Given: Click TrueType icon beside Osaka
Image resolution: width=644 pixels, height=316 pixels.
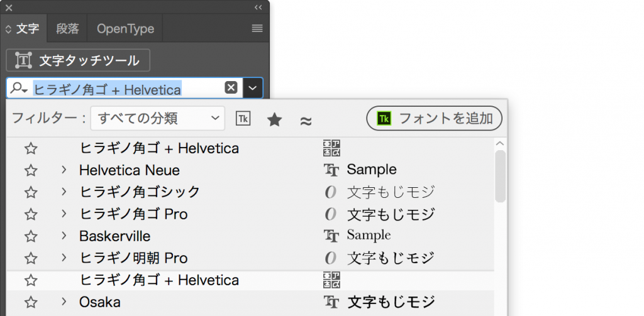Looking at the screenshot, I should click(331, 302).
